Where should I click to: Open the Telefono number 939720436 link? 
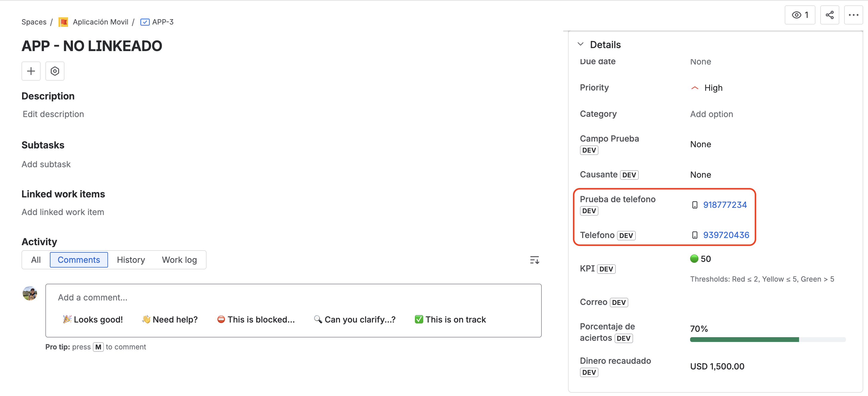(x=726, y=235)
